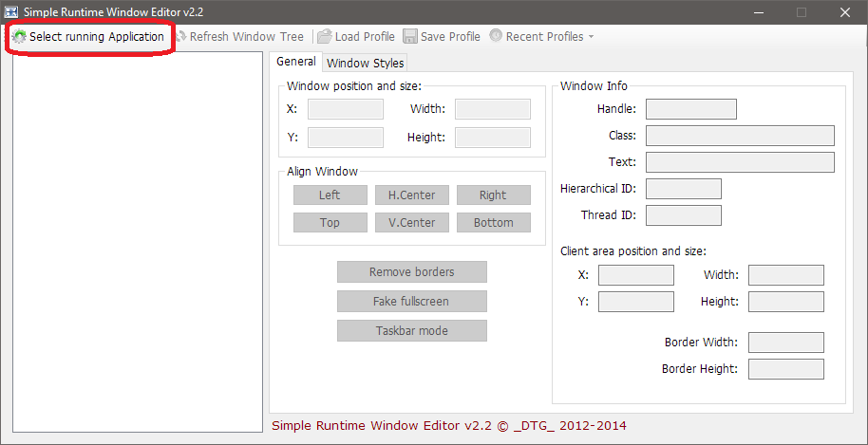Screen dimensions: 868x445
Task: Click the Save Profile floppy disk icon
Action: [x=410, y=37]
